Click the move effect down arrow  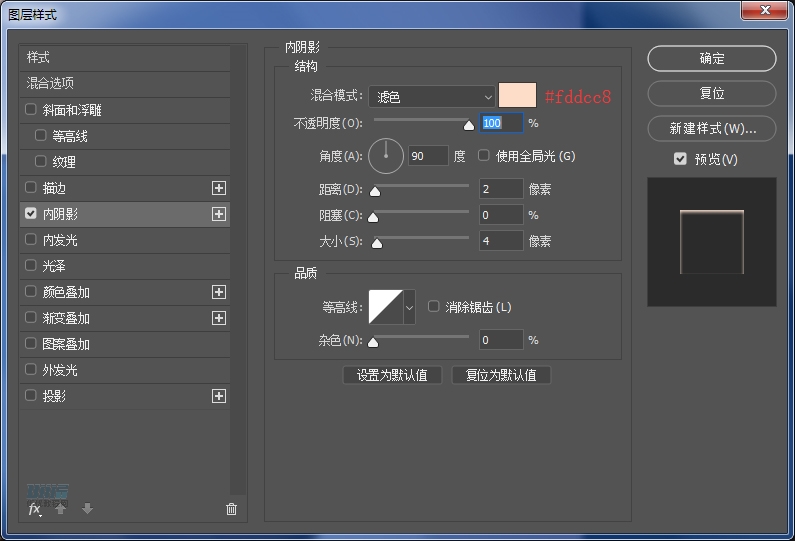[87, 509]
